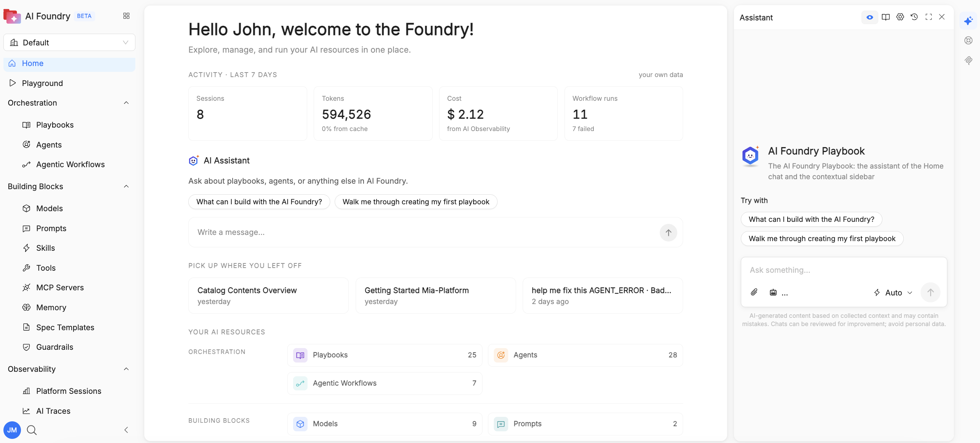Click Assistant panel 'Walk me through' suggestion

click(x=822, y=238)
